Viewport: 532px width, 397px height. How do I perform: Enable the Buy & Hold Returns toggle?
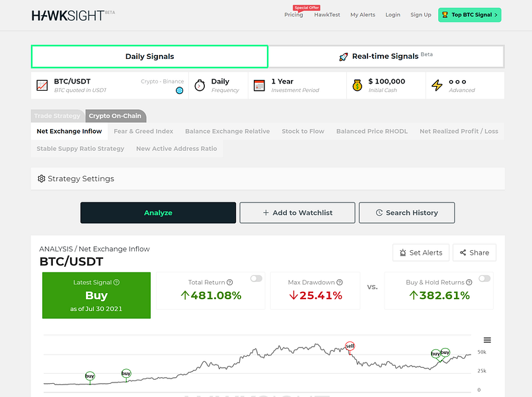(x=484, y=279)
